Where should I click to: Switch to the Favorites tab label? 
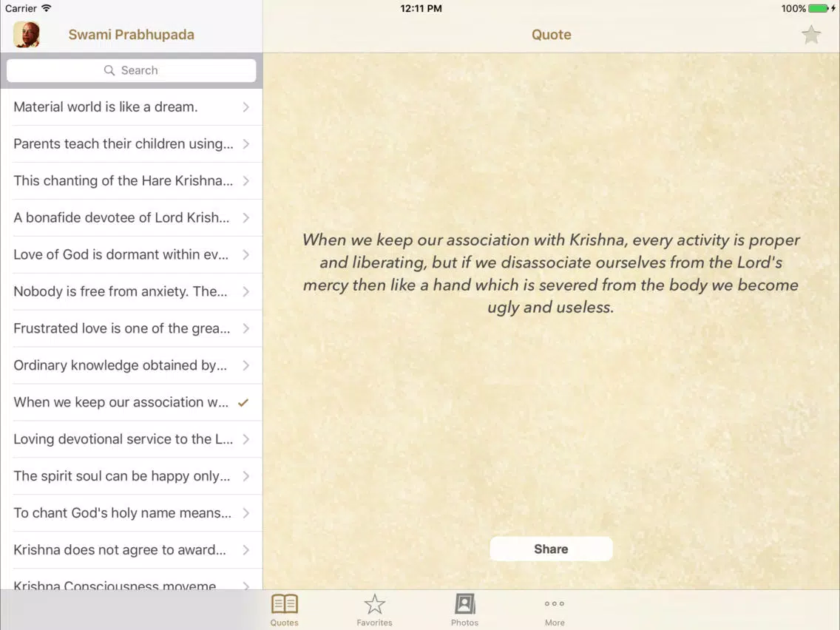click(374, 623)
